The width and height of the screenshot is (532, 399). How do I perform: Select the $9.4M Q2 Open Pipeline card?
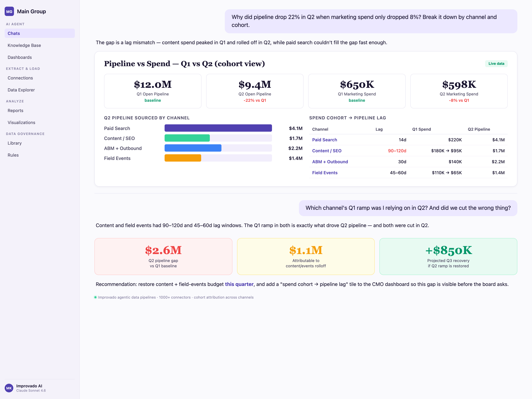(255, 91)
